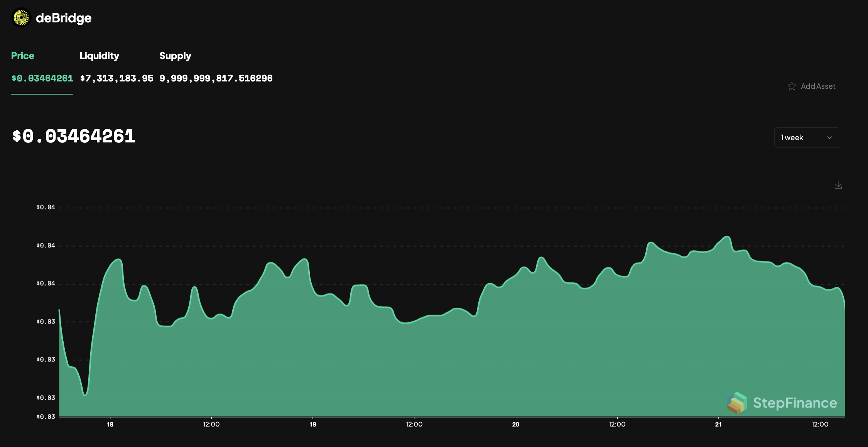
Task: Click the deBridge sunburst token icon
Action: click(x=21, y=18)
